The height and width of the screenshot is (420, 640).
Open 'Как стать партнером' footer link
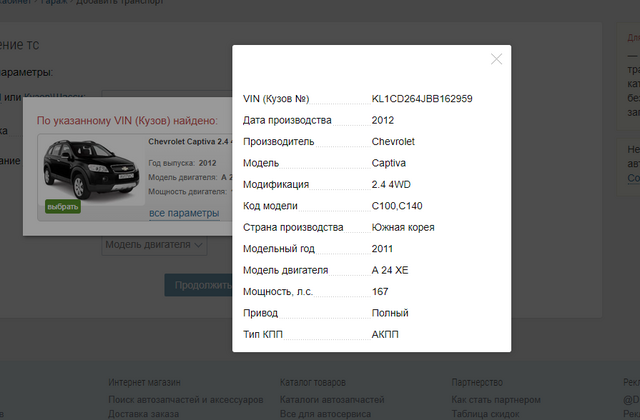(496, 400)
